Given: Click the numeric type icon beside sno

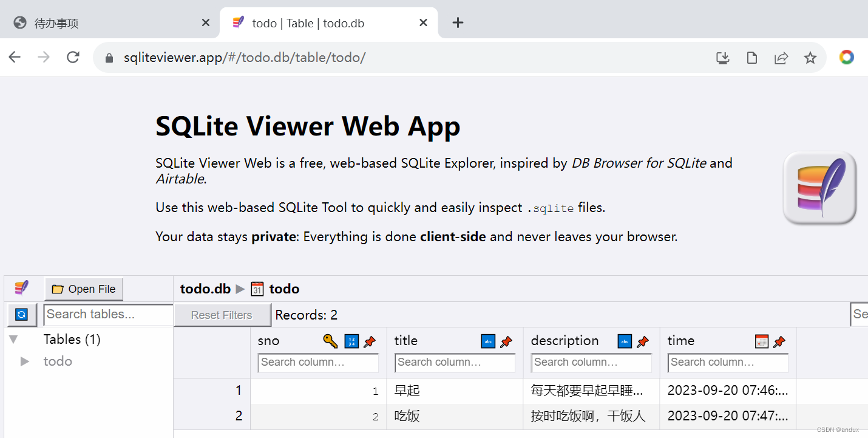Looking at the screenshot, I should [351, 341].
